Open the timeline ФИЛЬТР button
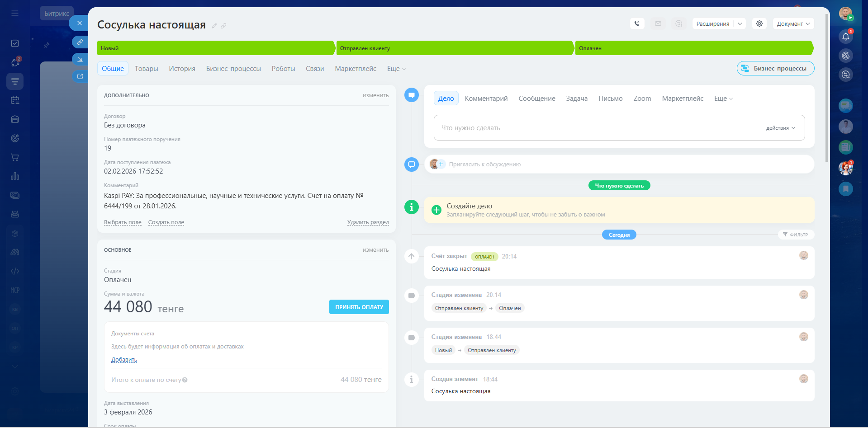868x428 pixels. coord(796,235)
